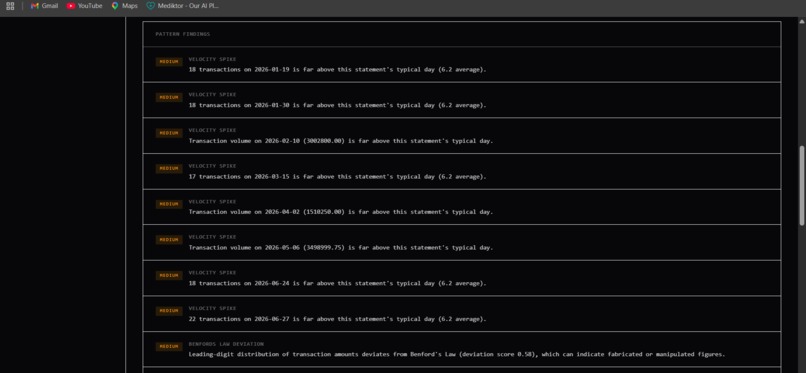The image size is (806, 373).
Task: Select the MEDIUM badge for 2026-06-24 finding
Action: click(x=169, y=275)
